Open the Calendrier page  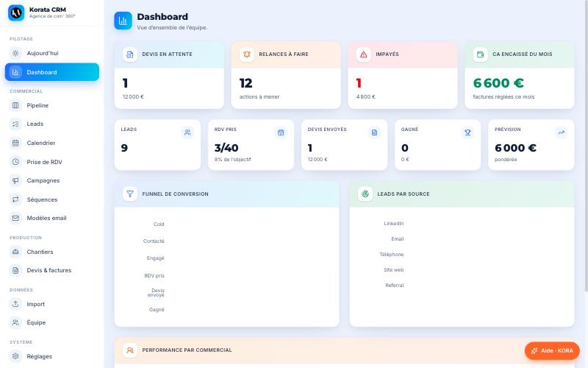tap(52, 143)
